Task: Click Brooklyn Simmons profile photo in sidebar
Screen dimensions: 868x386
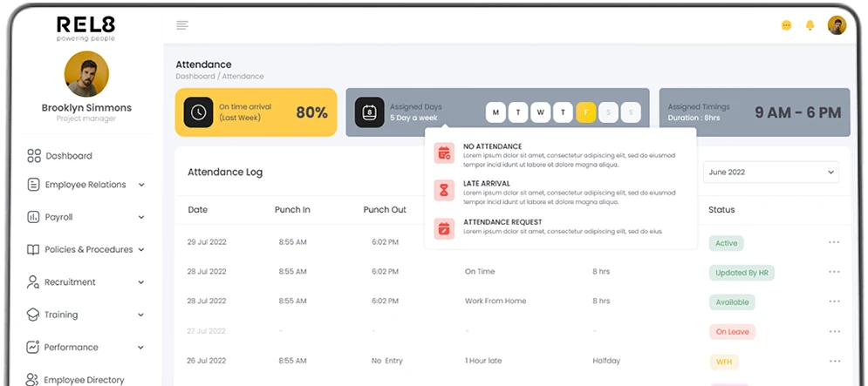Action: [86, 74]
